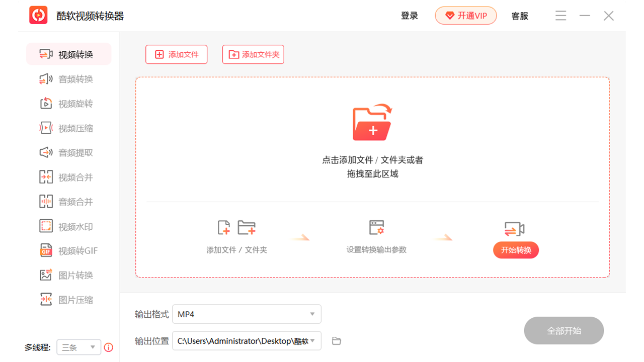This screenshot has width=644, height=362.
Task: Open the hamburger menu at top right
Action: click(560, 16)
